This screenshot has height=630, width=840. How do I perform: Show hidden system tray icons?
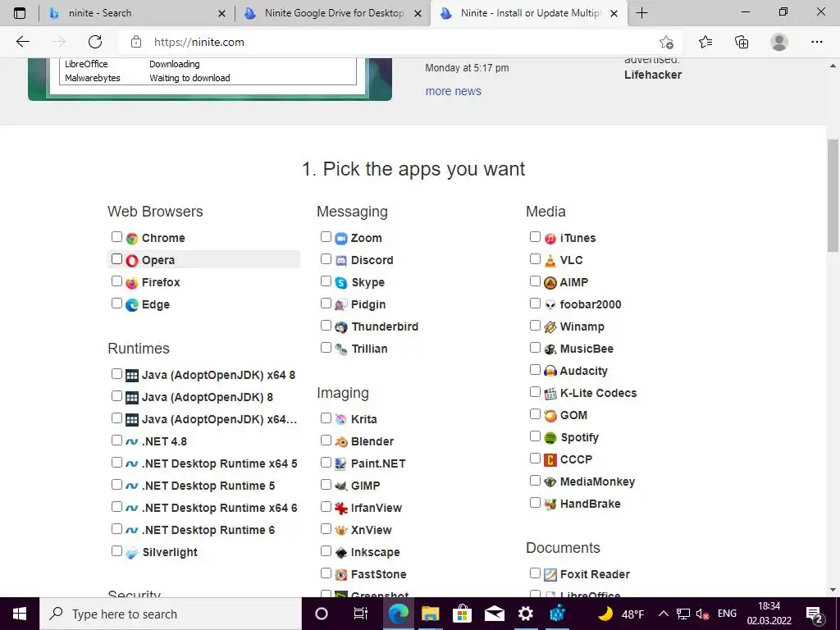click(663, 614)
